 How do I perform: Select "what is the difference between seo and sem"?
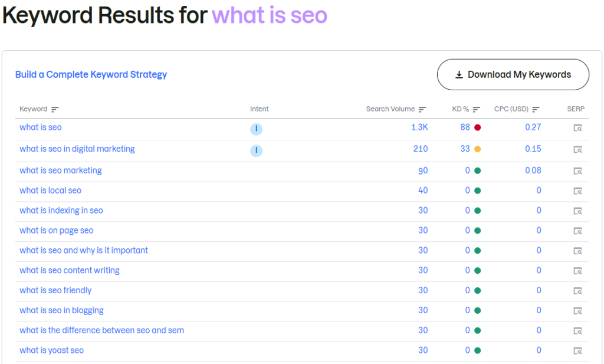coord(101,330)
